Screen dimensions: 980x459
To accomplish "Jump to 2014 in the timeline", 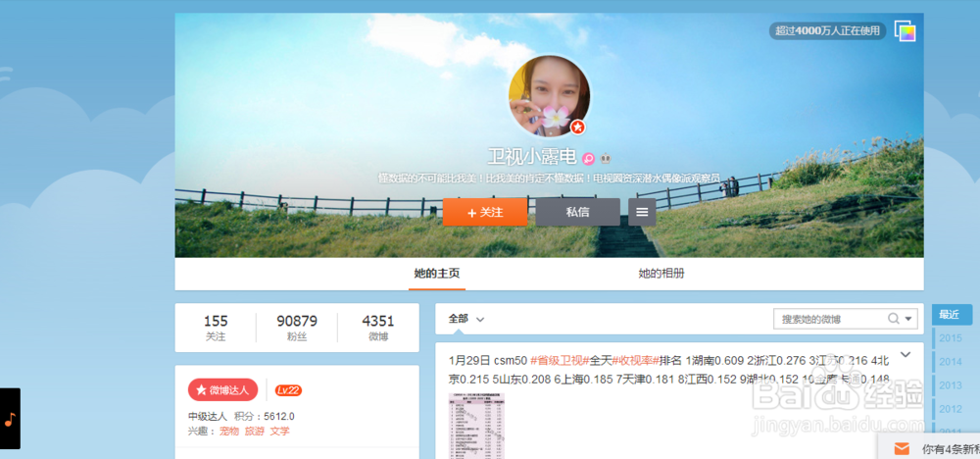I will click(x=951, y=362).
